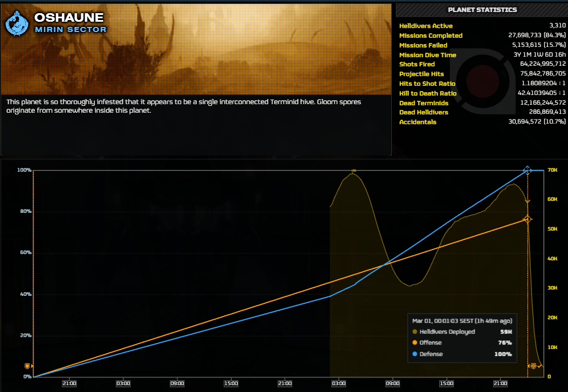Click the 3,310 active Helldivers value

[x=557, y=25]
